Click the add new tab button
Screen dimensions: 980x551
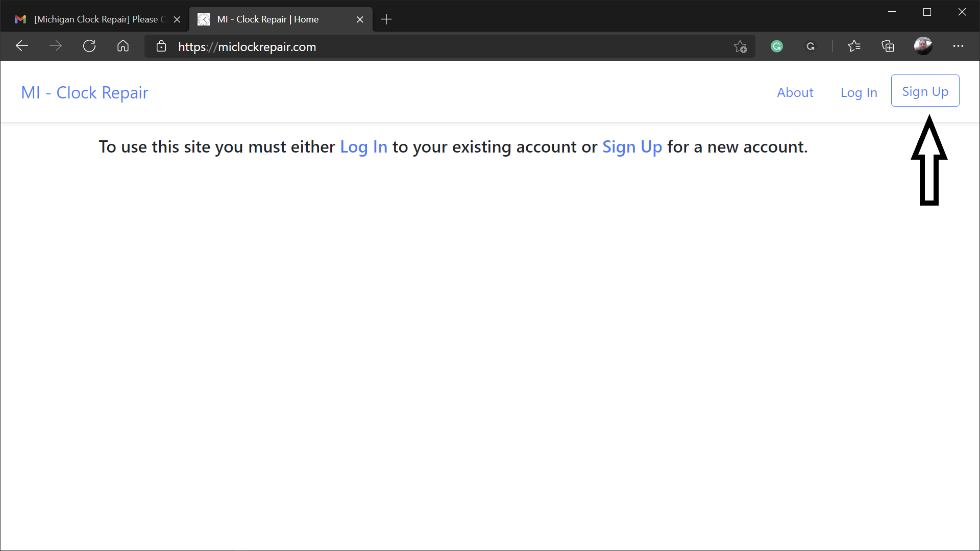click(386, 19)
